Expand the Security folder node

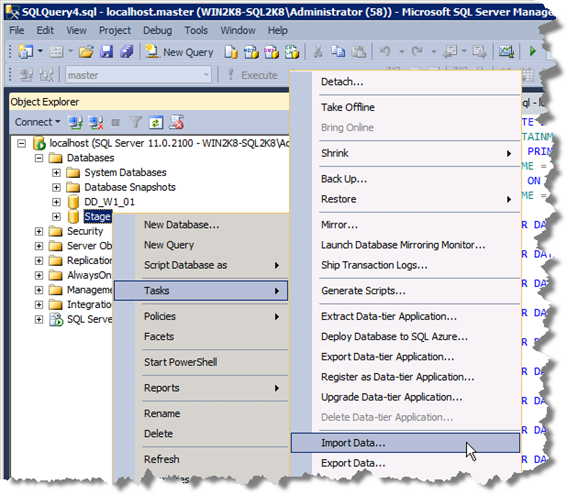[39, 231]
